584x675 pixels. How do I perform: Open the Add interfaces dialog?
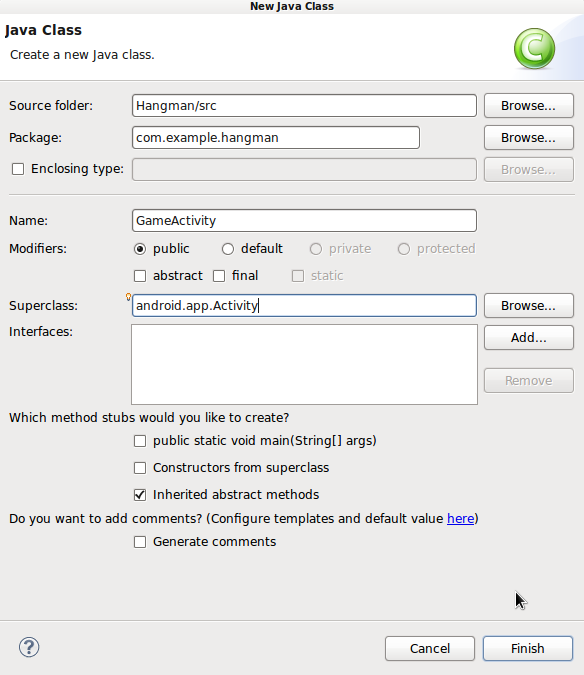coord(528,338)
